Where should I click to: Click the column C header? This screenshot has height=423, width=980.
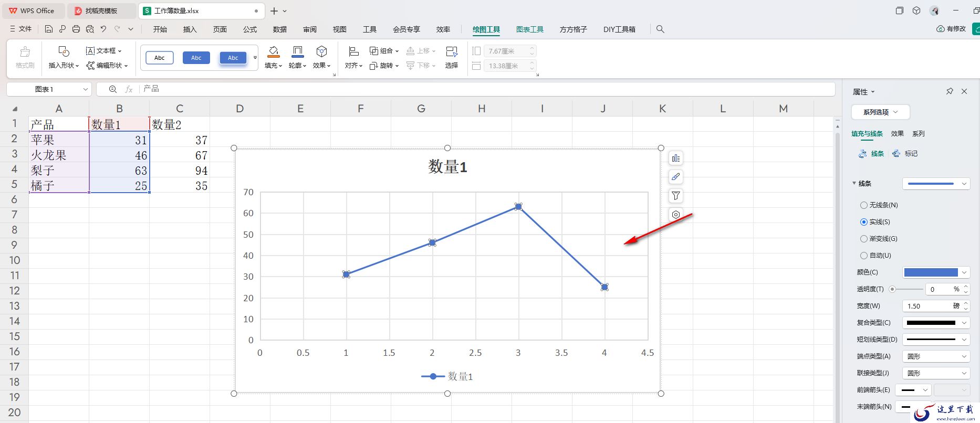[180, 109]
